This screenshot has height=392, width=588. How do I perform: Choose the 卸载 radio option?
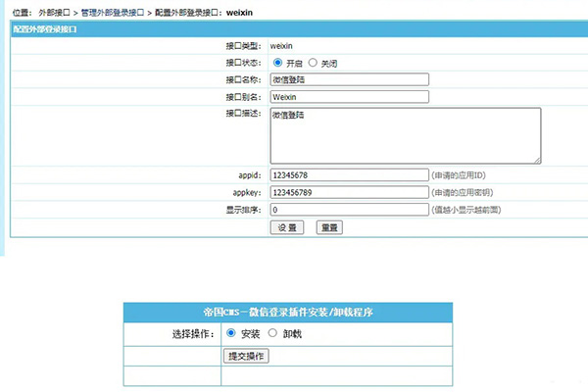(272, 333)
